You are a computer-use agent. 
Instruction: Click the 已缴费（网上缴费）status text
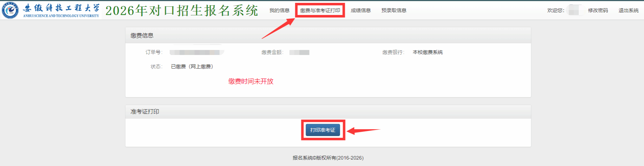click(x=192, y=66)
